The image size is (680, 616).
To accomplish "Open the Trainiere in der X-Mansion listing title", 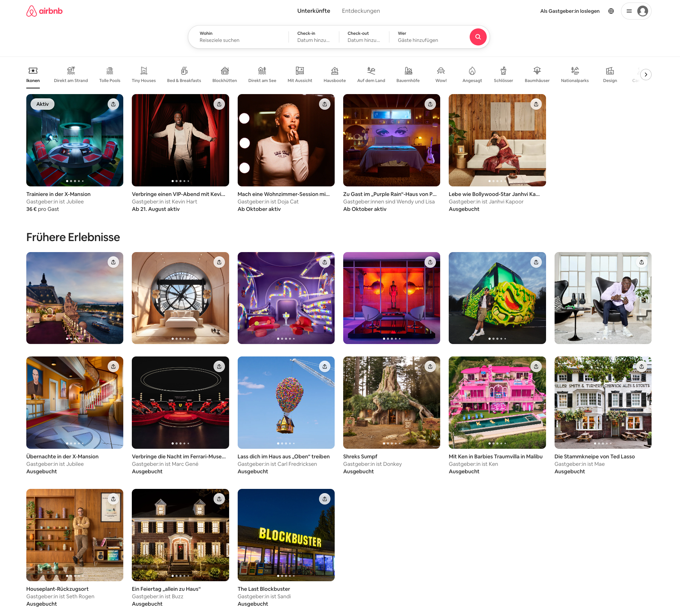I will pos(58,194).
